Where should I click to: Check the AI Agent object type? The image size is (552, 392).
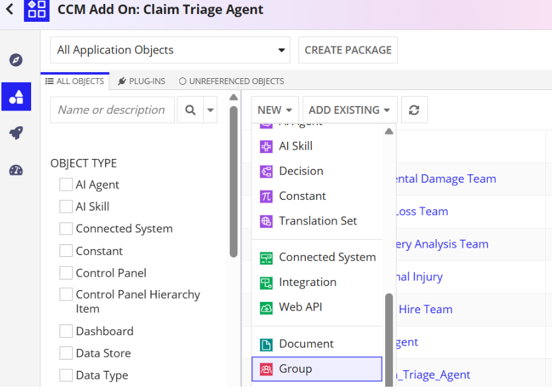pyautogui.click(x=66, y=184)
